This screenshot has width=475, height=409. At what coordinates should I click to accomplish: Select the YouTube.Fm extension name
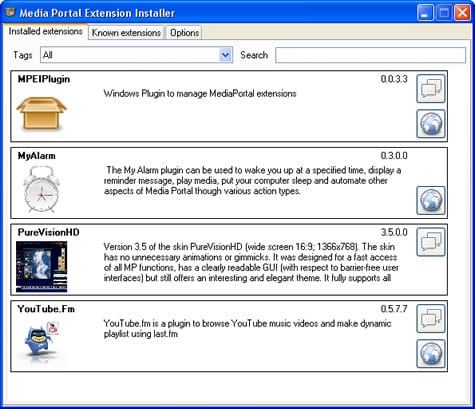[46, 309]
